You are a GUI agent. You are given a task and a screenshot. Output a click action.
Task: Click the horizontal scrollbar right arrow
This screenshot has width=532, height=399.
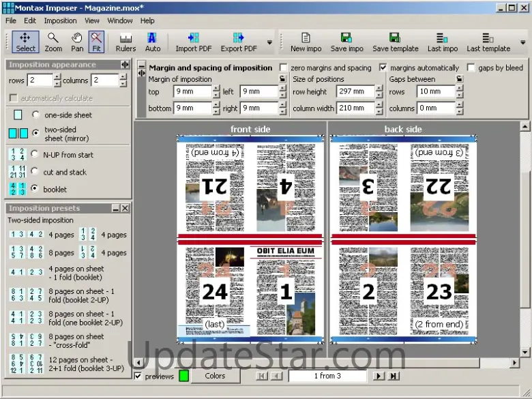point(515,363)
